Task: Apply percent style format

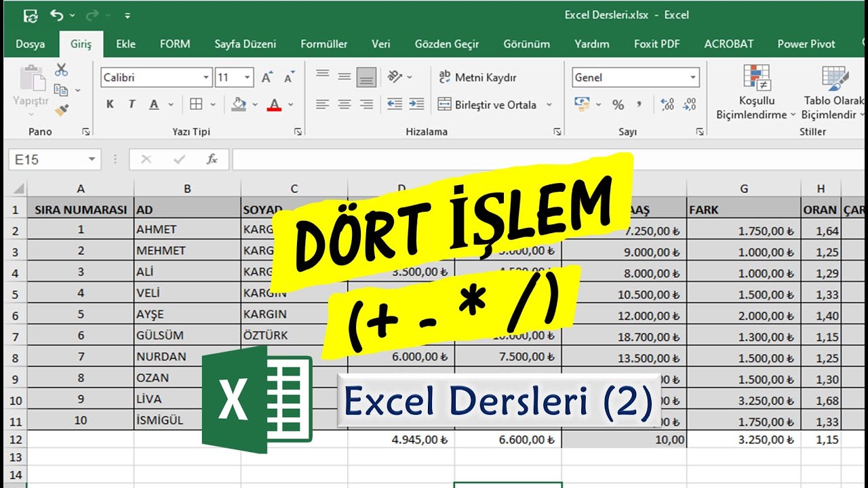Action: pos(618,104)
